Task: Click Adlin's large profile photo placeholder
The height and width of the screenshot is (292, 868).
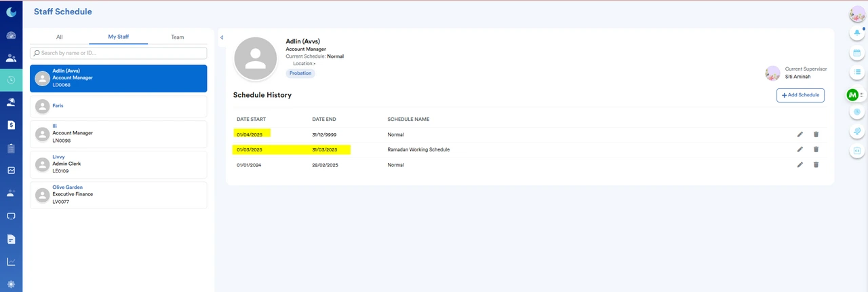Action: [x=256, y=59]
